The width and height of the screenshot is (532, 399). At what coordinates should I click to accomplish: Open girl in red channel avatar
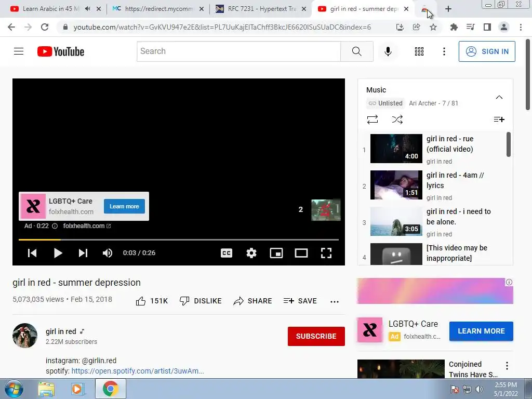point(25,336)
